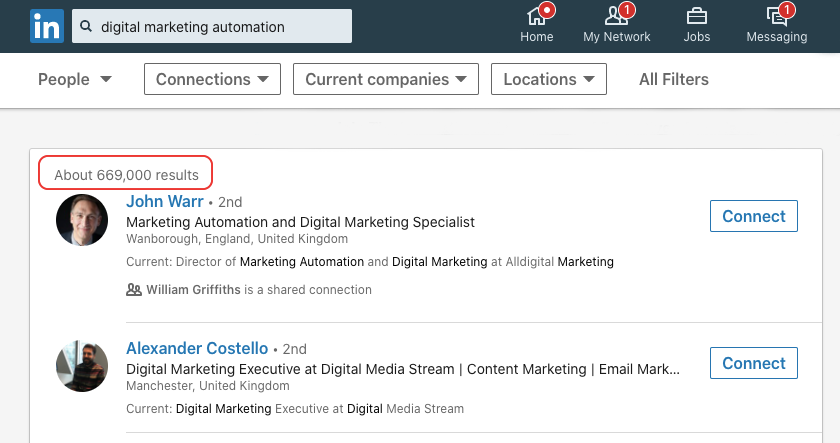Open the Current companies dropdown
Screen dimensions: 840x443
pyautogui.click(x=385, y=79)
